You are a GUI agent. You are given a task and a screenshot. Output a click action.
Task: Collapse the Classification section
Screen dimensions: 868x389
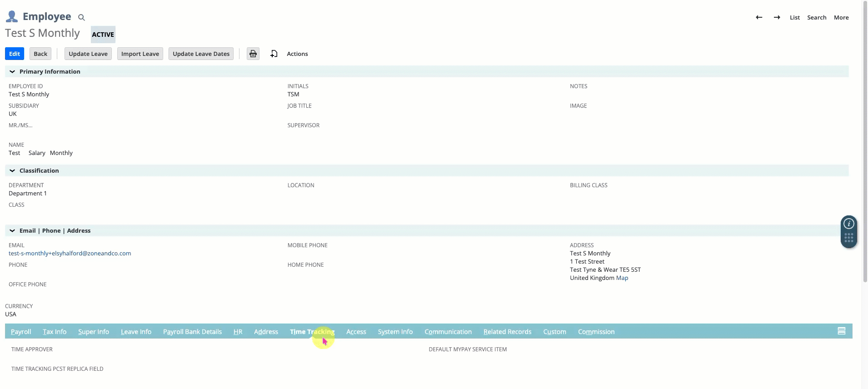click(12, 170)
